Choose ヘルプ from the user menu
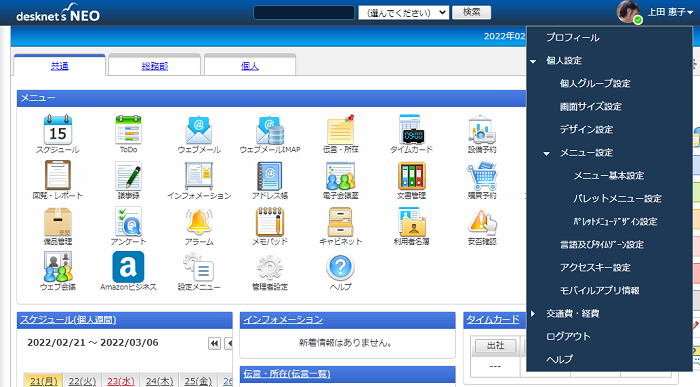The image size is (700, 387). [559, 359]
